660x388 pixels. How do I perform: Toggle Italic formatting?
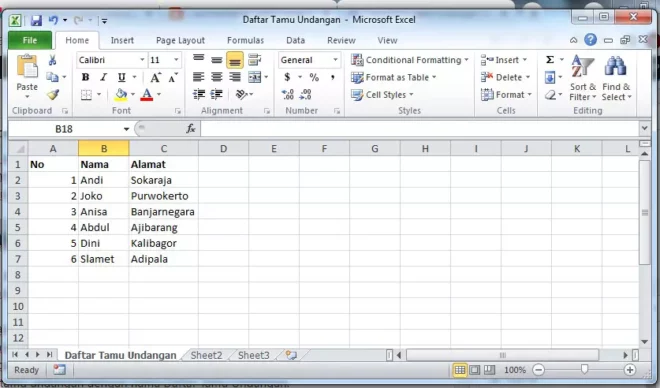click(x=104, y=77)
